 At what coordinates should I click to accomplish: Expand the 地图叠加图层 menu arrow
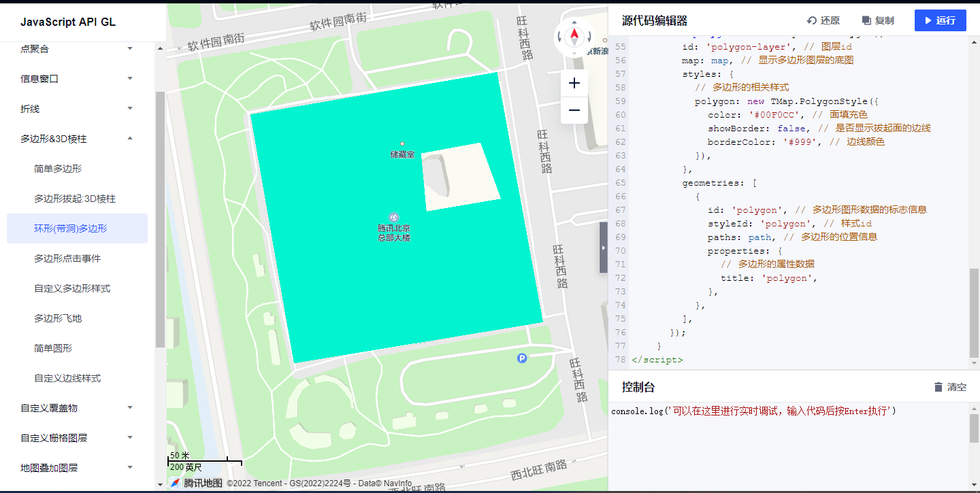pyautogui.click(x=130, y=467)
